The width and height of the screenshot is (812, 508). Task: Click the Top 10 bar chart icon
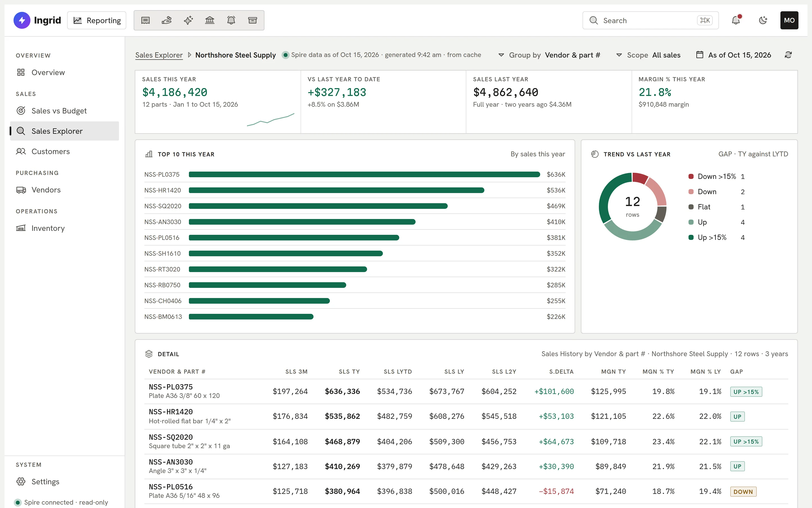click(x=149, y=154)
